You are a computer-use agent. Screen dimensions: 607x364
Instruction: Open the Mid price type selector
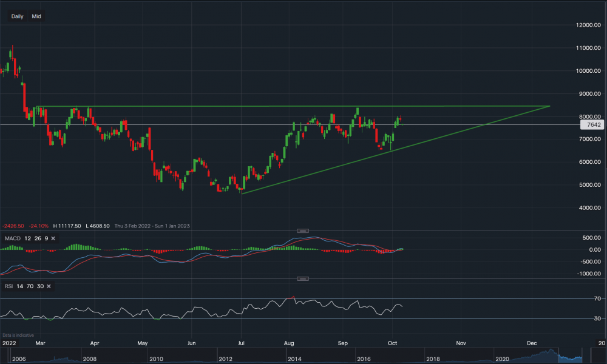pos(36,16)
